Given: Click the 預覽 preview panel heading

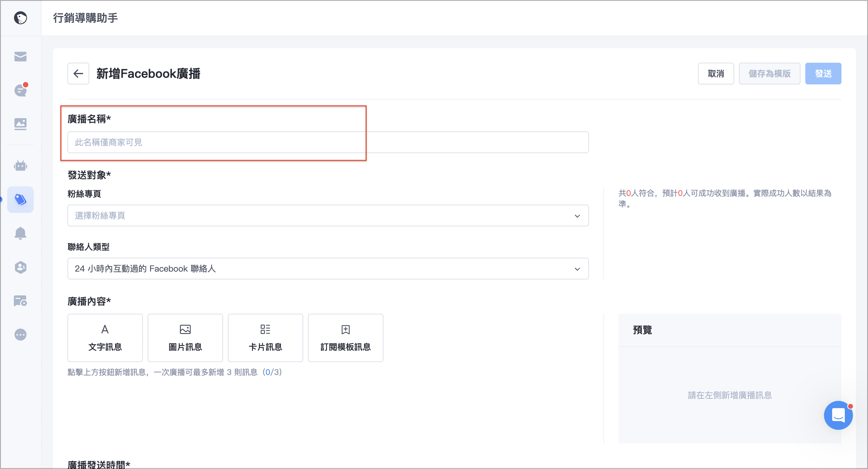Looking at the screenshot, I should coord(642,329).
